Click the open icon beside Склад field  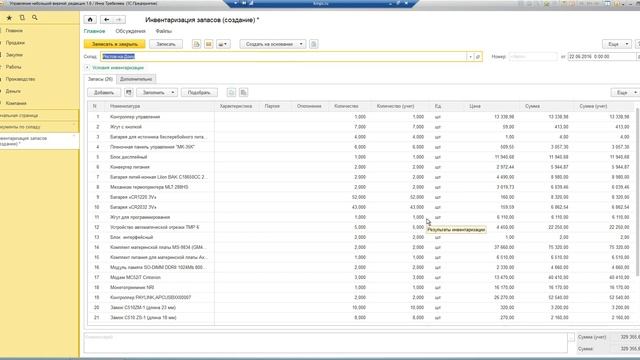(478, 57)
